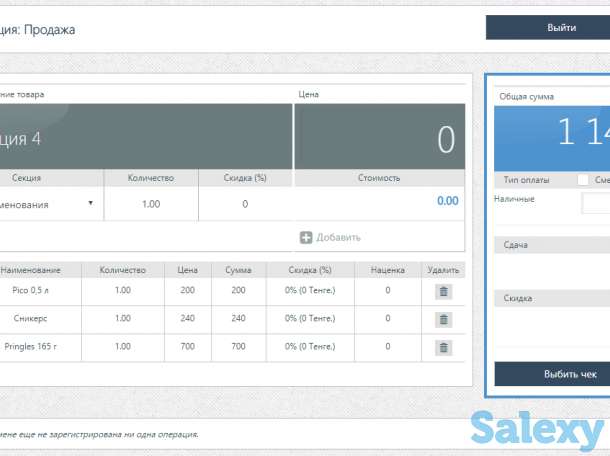The image size is (610, 456).
Task: Click the Наименование column header
Action: (x=31, y=270)
